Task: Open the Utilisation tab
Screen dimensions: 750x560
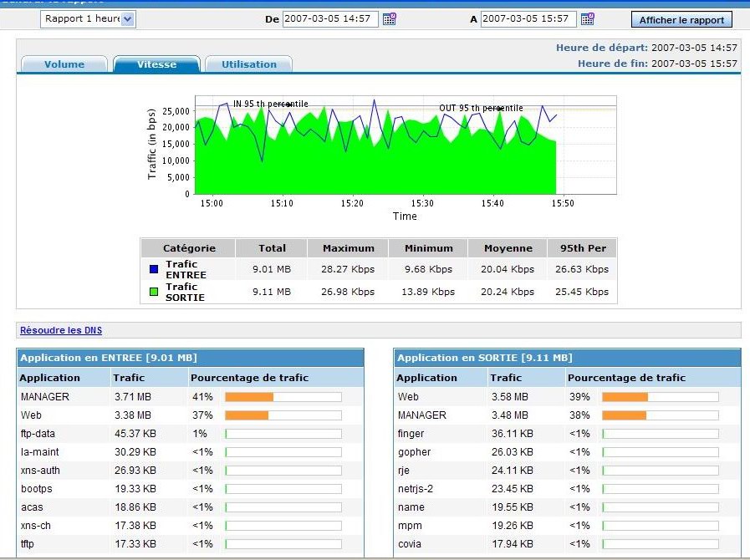Action: click(x=248, y=64)
